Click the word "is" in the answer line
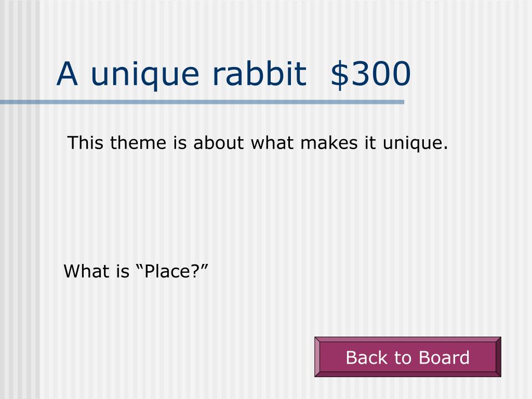The width and height of the screenshot is (532, 399). click(123, 271)
